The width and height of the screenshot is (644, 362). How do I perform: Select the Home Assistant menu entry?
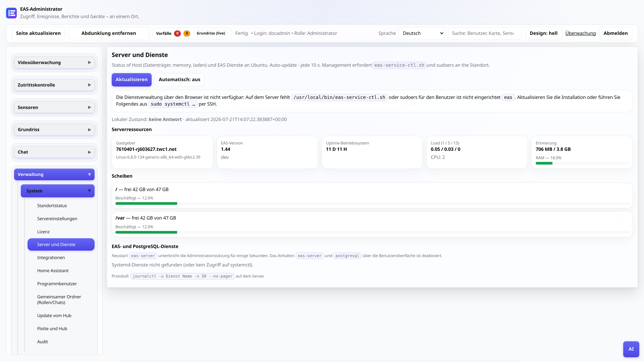click(x=53, y=270)
